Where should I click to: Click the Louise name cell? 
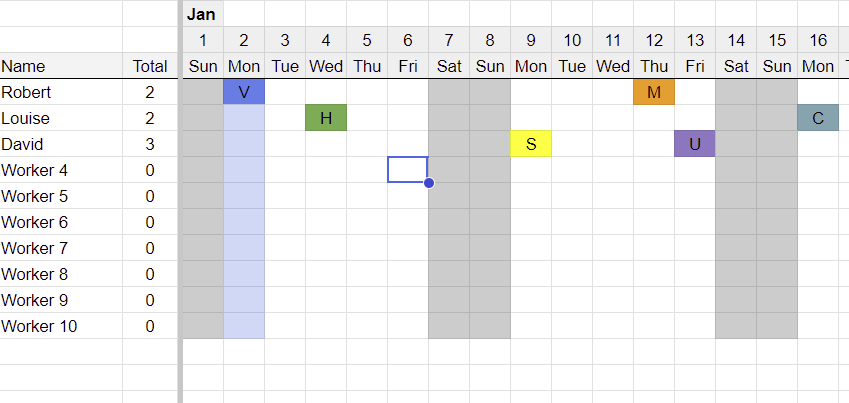click(x=60, y=118)
